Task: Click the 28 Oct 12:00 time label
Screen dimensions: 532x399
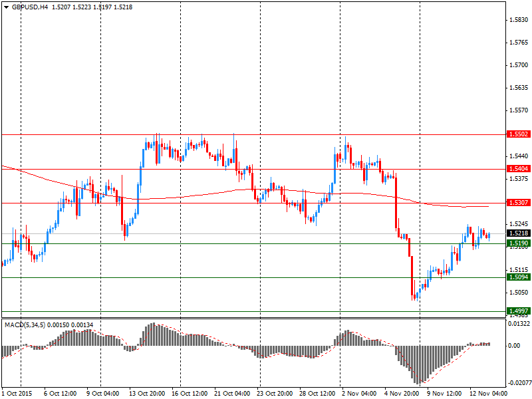Action: (x=317, y=393)
